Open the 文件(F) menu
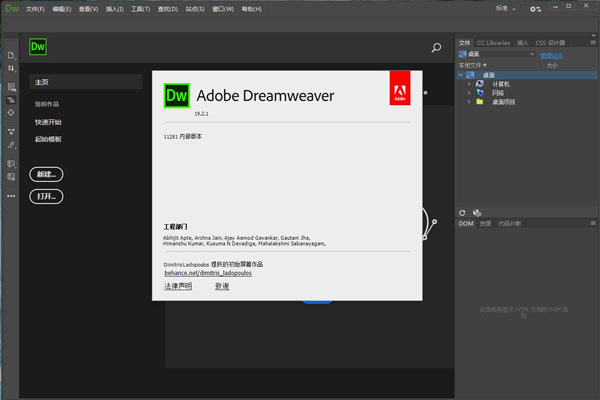 coord(35,9)
